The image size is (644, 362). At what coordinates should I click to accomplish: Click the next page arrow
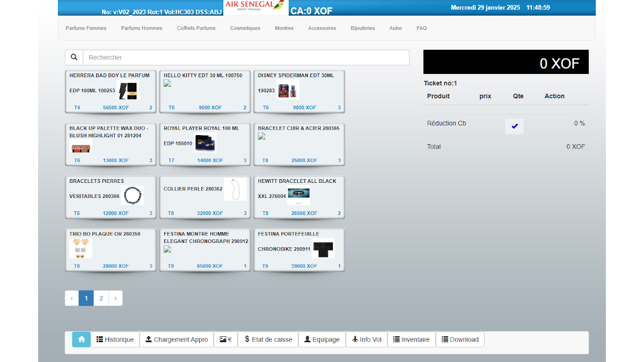click(115, 298)
